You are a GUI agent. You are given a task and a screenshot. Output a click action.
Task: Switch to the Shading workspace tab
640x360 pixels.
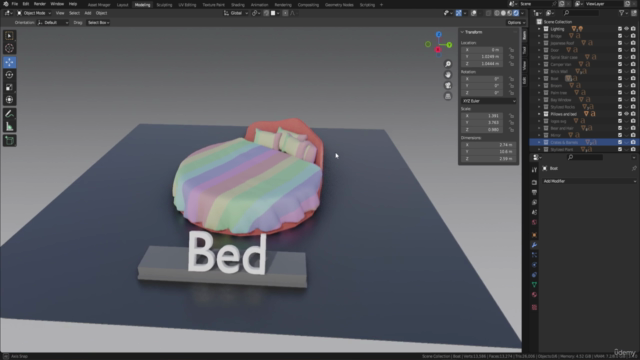click(238, 5)
